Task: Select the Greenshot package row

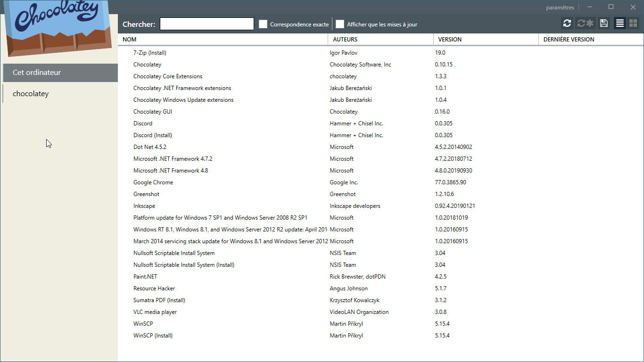Action: pos(381,194)
